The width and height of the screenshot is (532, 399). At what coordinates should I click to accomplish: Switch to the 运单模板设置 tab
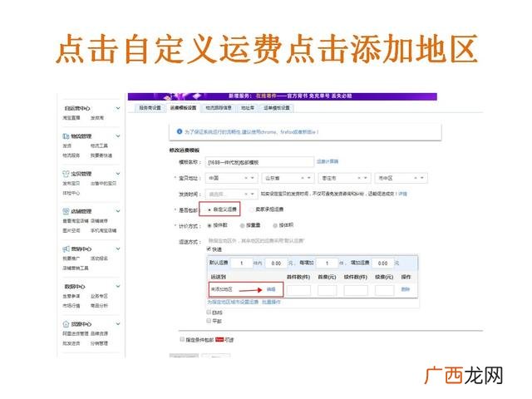(277, 108)
